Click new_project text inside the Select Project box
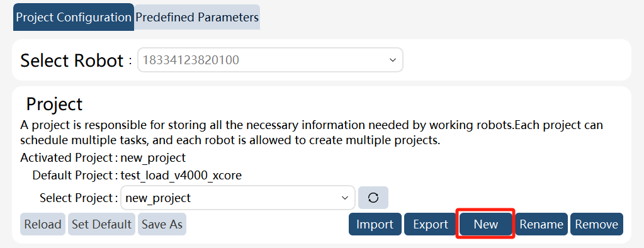 [x=158, y=198]
